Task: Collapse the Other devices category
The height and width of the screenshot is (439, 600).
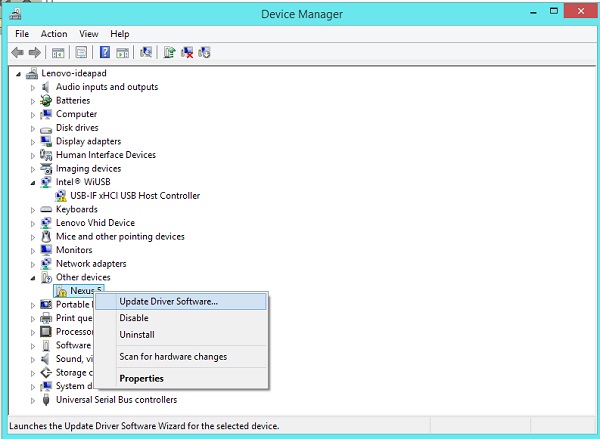Action: [33, 278]
